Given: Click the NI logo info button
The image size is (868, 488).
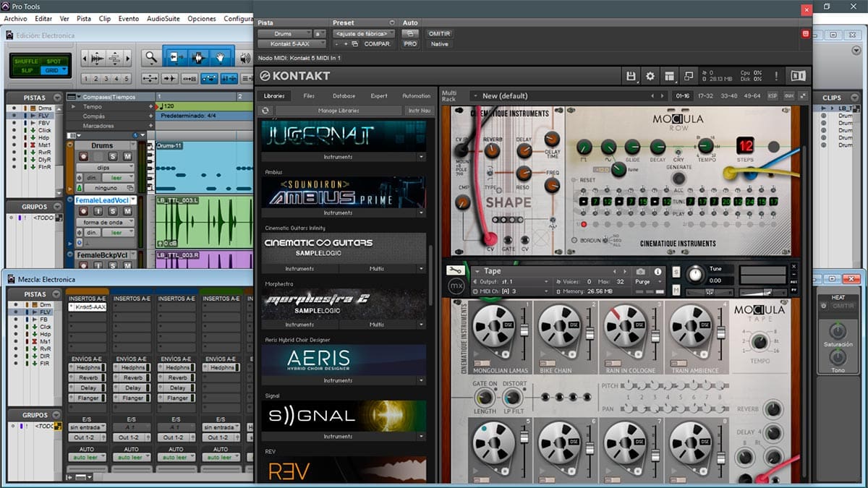Looking at the screenshot, I should [797, 76].
